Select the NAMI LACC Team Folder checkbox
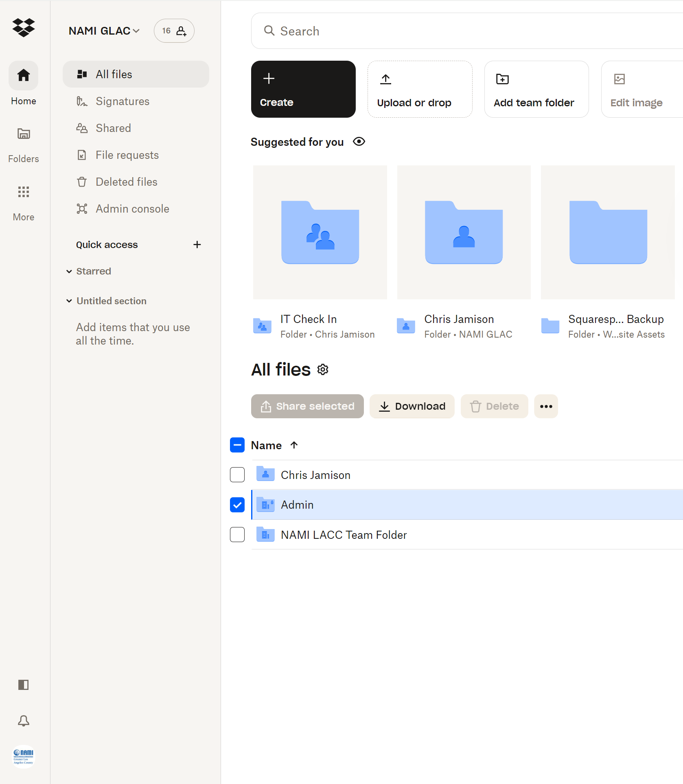The image size is (683, 784). coord(237,535)
